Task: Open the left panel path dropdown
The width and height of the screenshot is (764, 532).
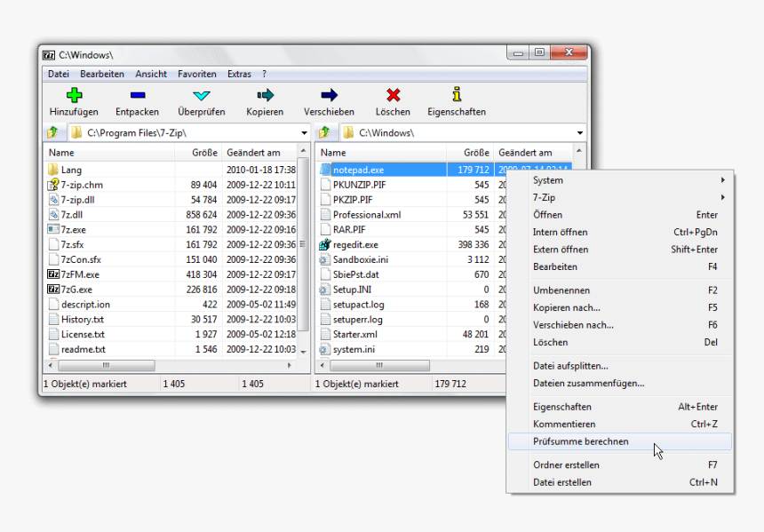Action: tap(304, 133)
